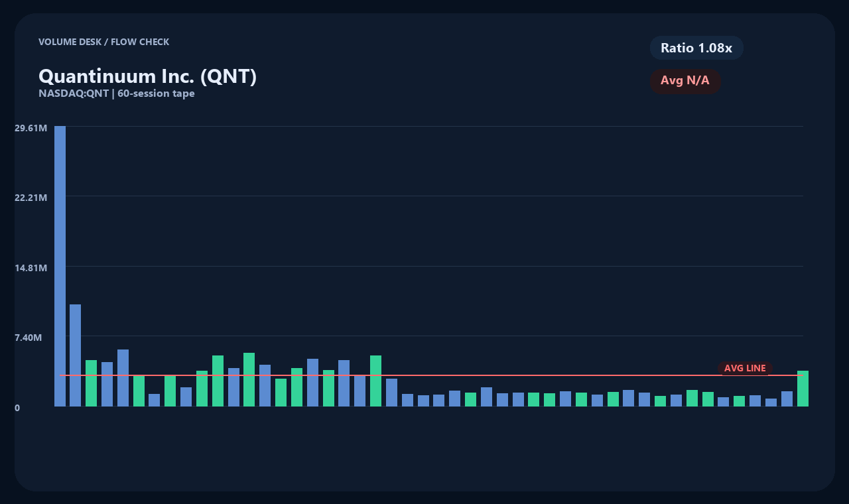Click the Ratio 1.08x badge

coord(696,48)
